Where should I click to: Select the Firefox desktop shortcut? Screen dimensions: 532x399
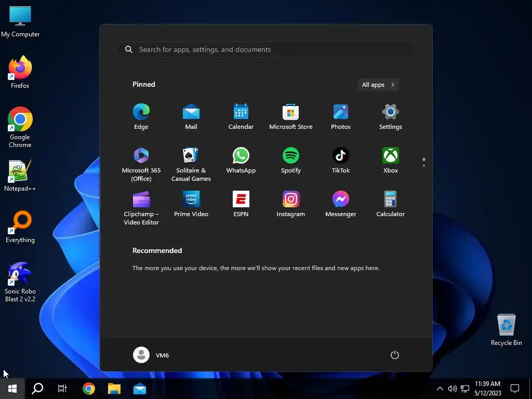[x=20, y=72]
